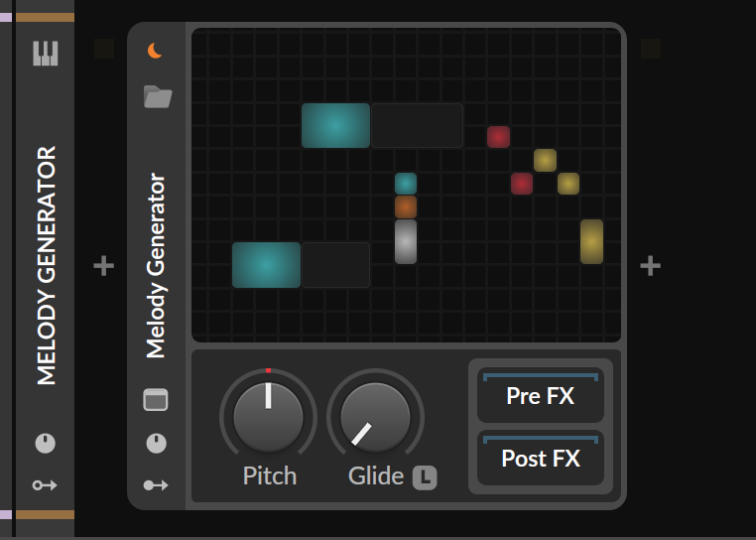This screenshot has height=540, width=756.
Task: Select the white tall grid module
Action: [x=406, y=242]
